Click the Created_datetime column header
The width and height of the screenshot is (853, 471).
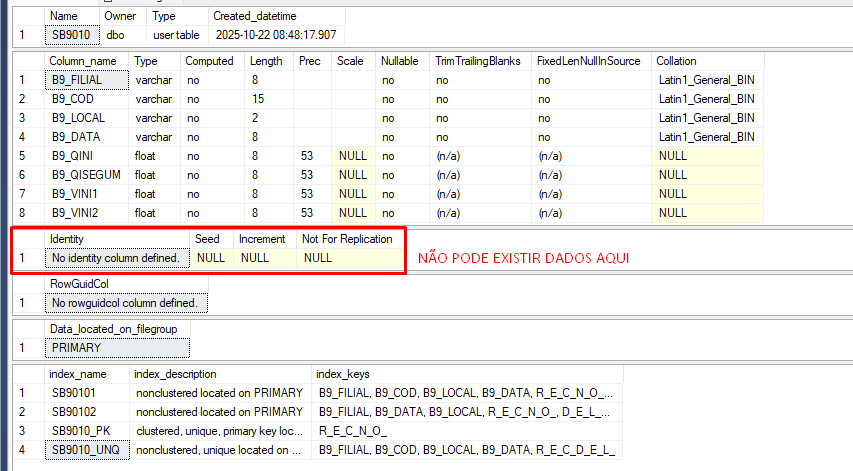pyautogui.click(x=276, y=16)
